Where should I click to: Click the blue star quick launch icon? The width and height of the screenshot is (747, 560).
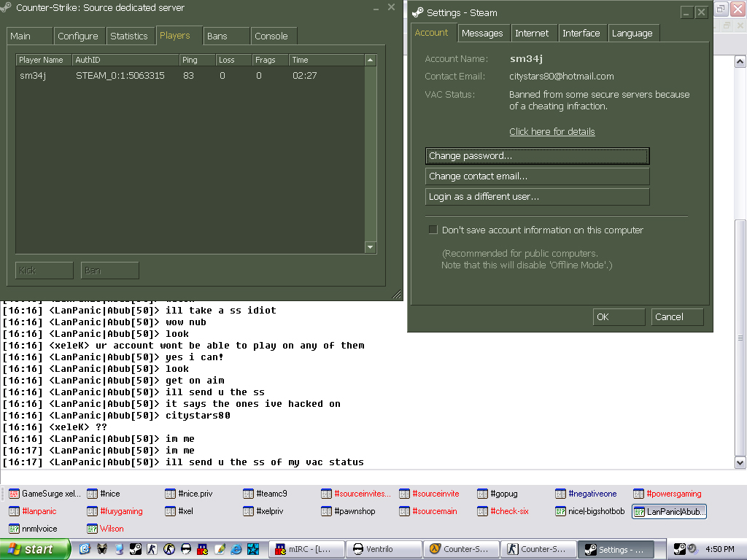coord(253,549)
